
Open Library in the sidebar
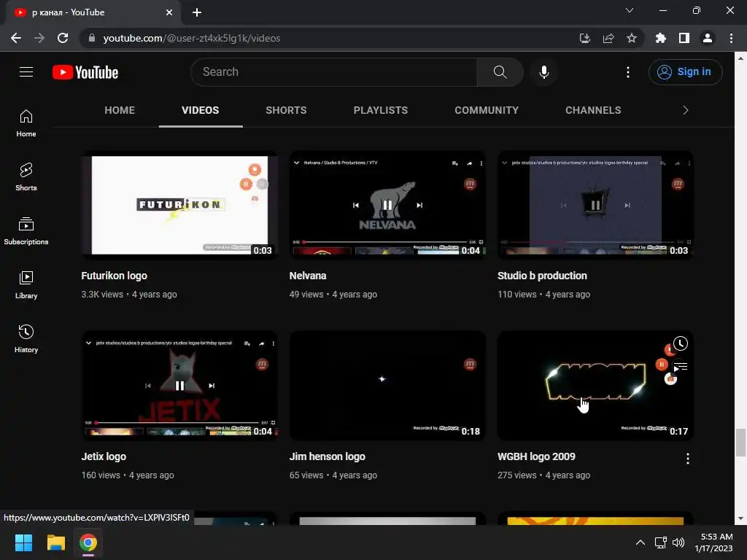coord(26,285)
